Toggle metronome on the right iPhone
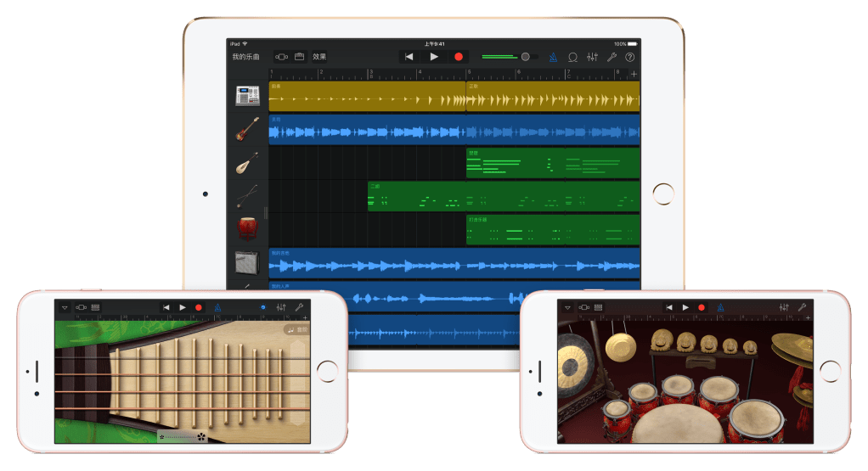Viewport: 868px width, 471px height. point(721,307)
